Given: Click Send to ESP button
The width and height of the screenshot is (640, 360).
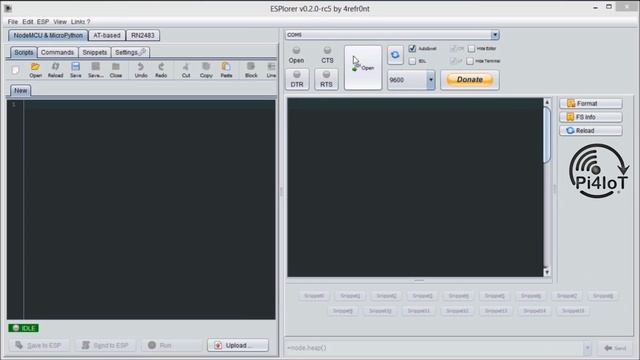Looking at the screenshot, I should point(106,345).
